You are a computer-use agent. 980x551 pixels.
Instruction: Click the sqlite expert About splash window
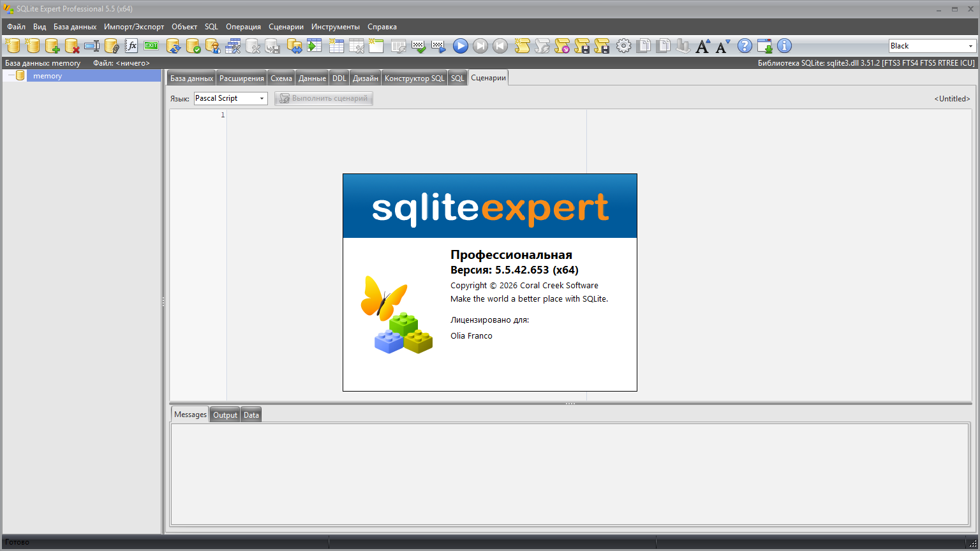(489, 282)
